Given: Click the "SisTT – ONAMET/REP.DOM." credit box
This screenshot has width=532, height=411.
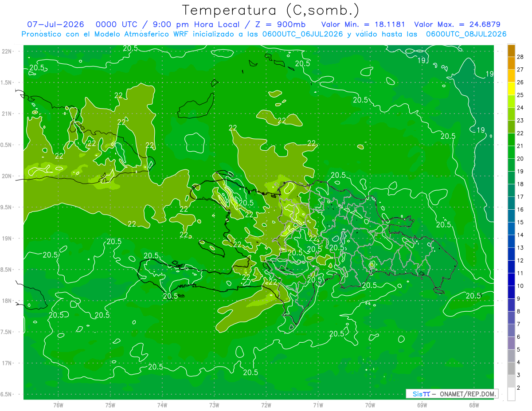Looking at the screenshot, I should (452, 394).
